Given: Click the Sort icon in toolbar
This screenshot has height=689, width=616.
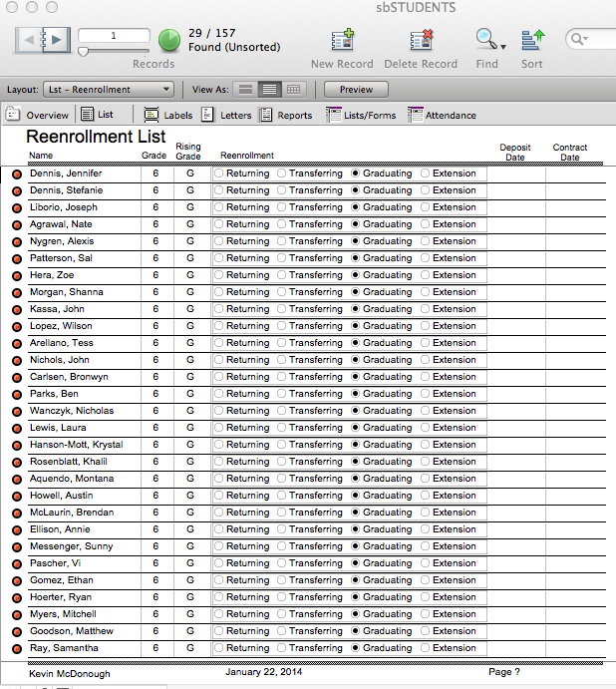Looking at the screenshot, I should (x=532, y=40).
